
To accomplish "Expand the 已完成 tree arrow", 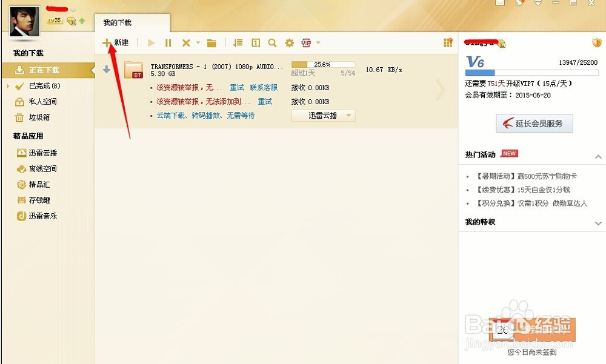I will coord(8,86).
